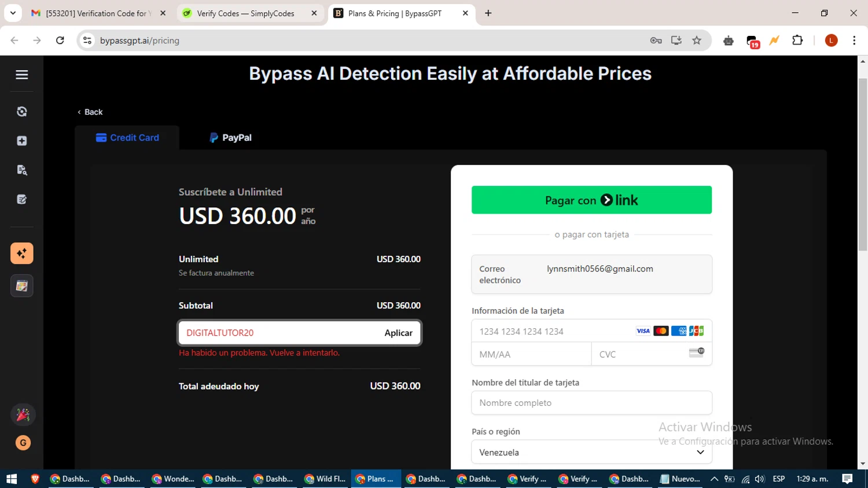Click the party popper icon in sidebar

23,414
